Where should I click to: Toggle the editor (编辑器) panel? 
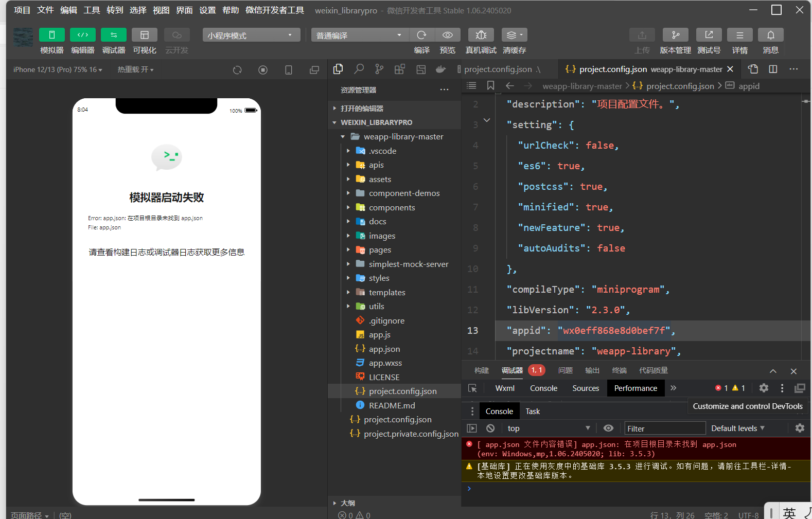point(83,35)
